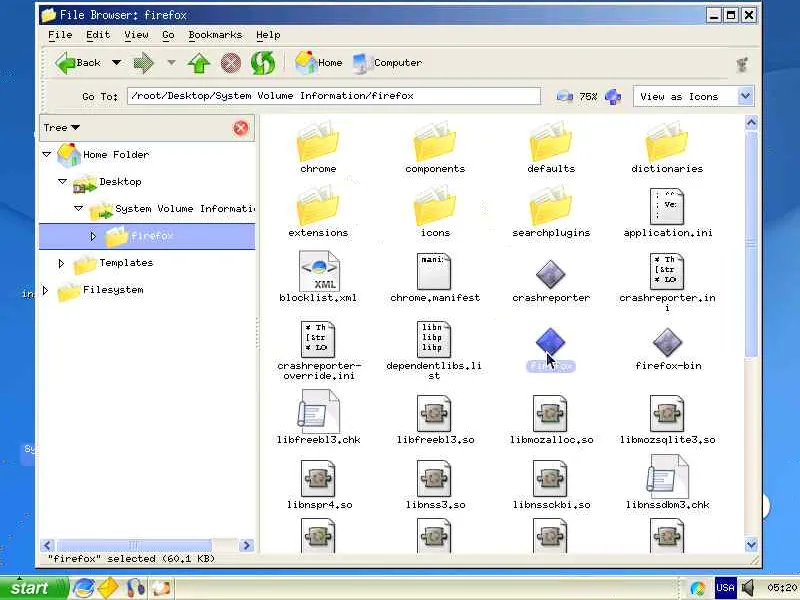Open the Tree side pane selector dropdown
This screenshot has width=800, height=600.
click(62, 128)
